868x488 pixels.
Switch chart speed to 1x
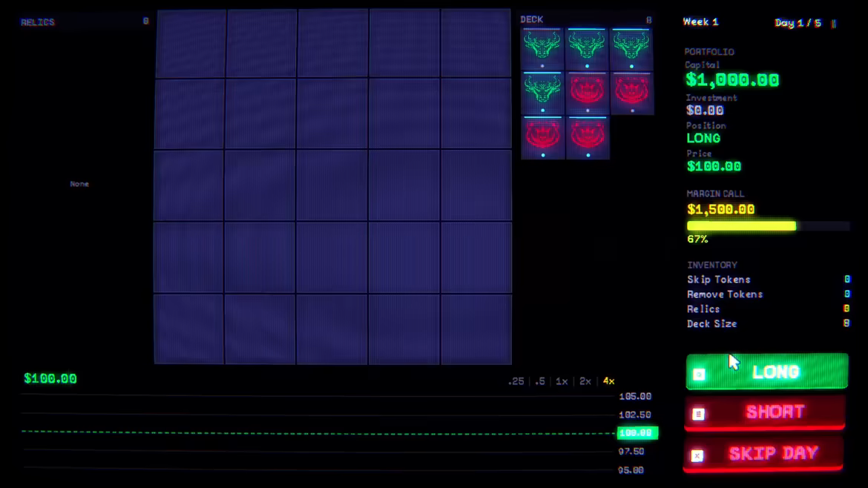click(x=562, y=381)
